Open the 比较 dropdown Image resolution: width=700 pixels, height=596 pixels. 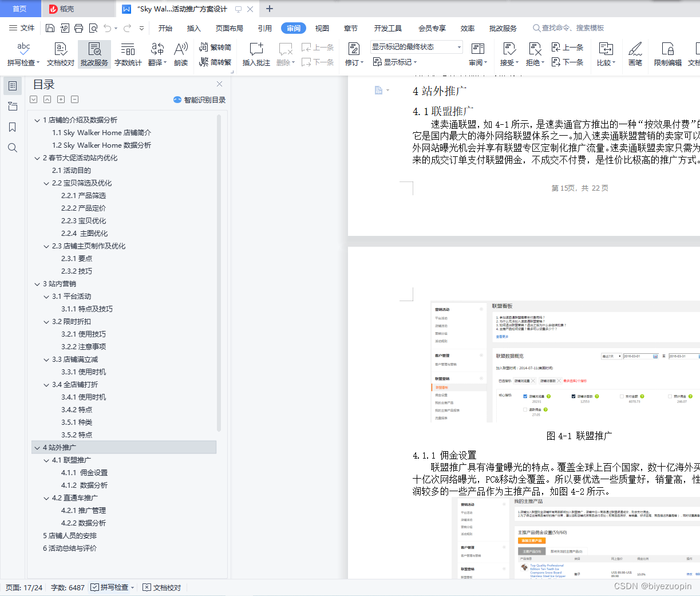[606, 54]
